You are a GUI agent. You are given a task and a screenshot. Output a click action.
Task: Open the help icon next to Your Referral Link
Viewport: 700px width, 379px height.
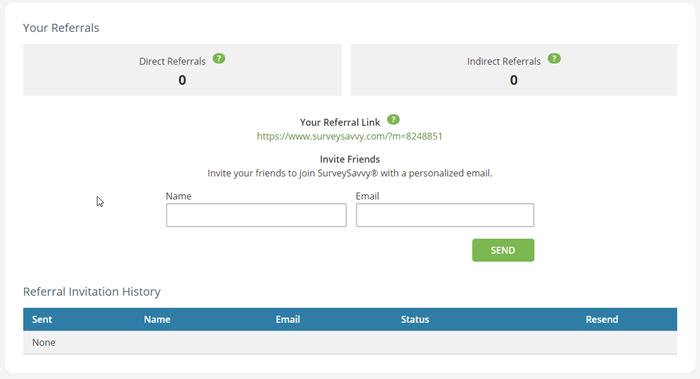(393, 120)
